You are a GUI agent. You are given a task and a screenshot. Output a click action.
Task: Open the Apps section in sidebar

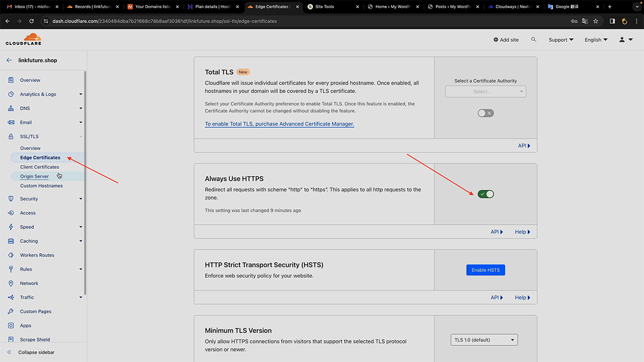(x=26, y=326)
